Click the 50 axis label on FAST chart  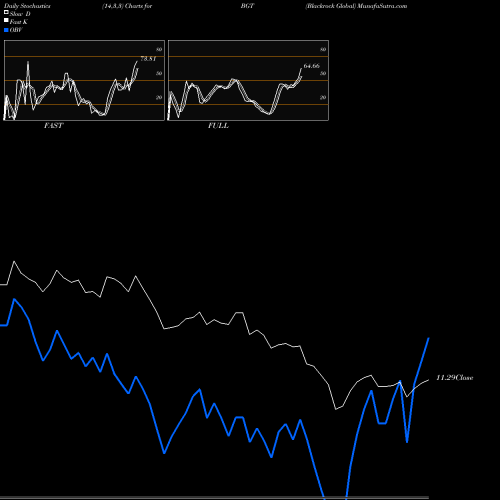point(159,73)
